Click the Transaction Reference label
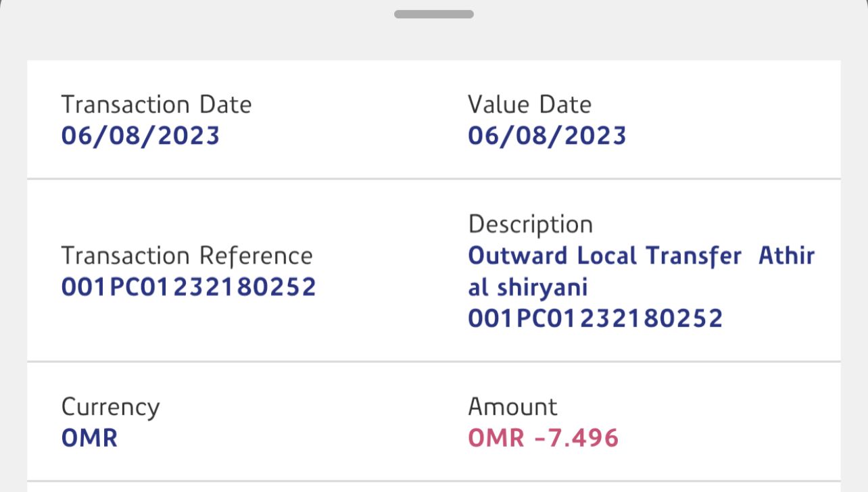Image resolution: width=868 pixels, height=492 pixels. (187, 256)
